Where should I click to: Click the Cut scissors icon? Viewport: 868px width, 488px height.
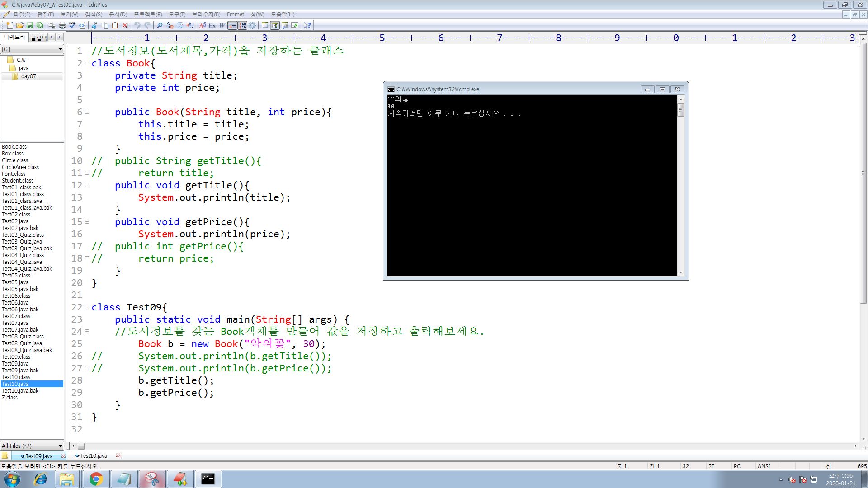pyautogui.click(x=94, y=25)
